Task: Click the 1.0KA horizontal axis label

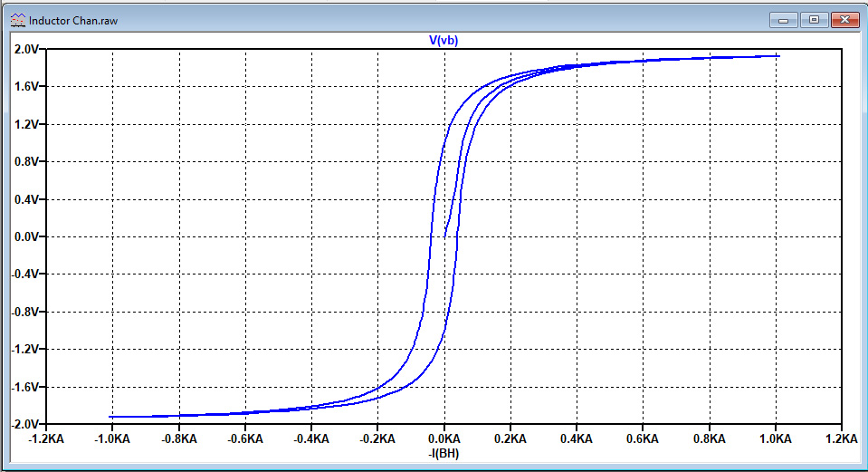Action: coord(776,439)
